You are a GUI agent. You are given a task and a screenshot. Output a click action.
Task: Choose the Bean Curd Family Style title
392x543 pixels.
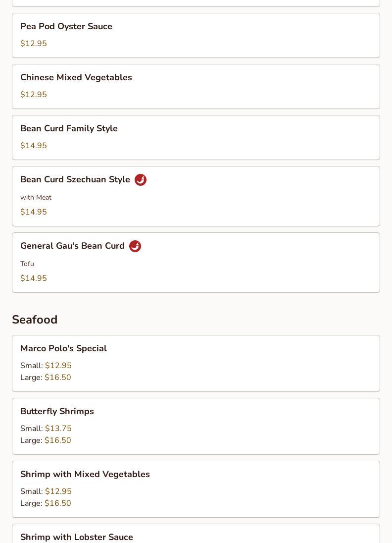click(x=69, y=128)
